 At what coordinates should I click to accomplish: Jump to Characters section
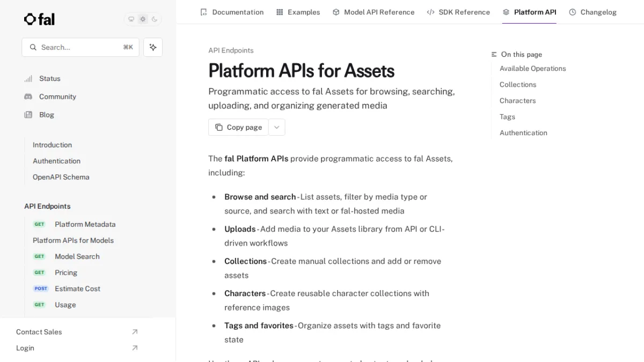pyautogui.click(x=517, y=101)
